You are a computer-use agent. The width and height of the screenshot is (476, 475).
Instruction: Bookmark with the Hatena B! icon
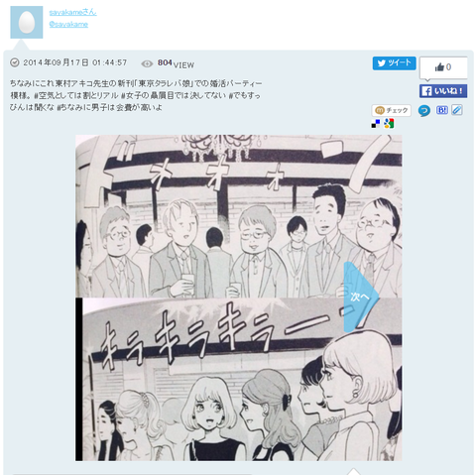[x=442, y=110]
